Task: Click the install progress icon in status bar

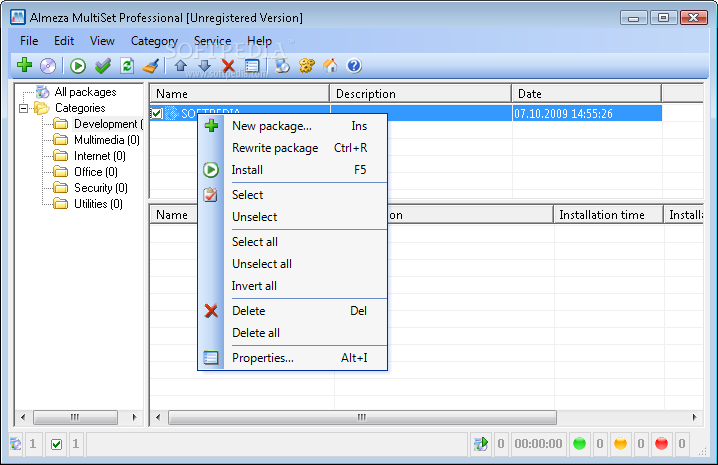Action: pyautogui.click(x=481, y=443)
